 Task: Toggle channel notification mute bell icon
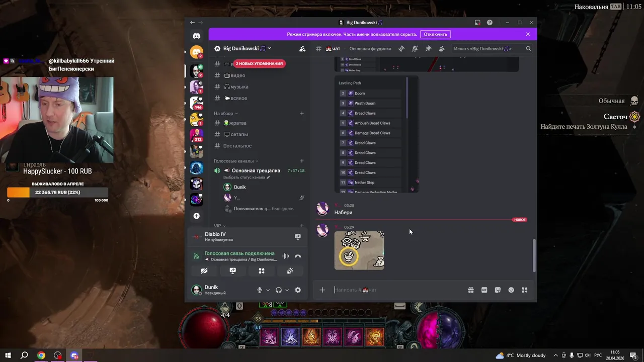click(x=415, y=49)
